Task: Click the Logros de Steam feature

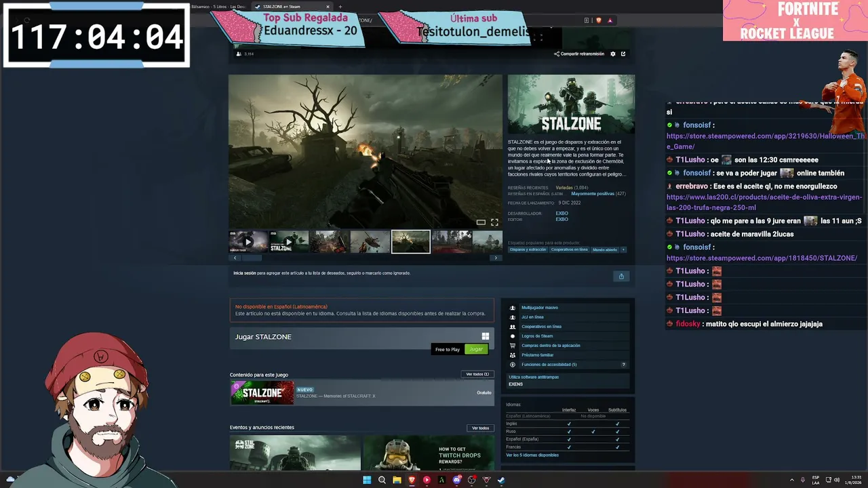Action: pos(537,336)
